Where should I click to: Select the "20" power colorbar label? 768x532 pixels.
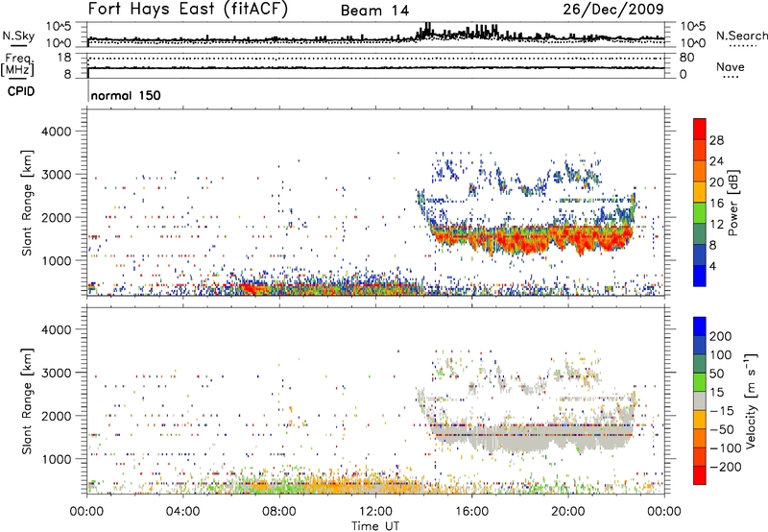pos(716,182)
